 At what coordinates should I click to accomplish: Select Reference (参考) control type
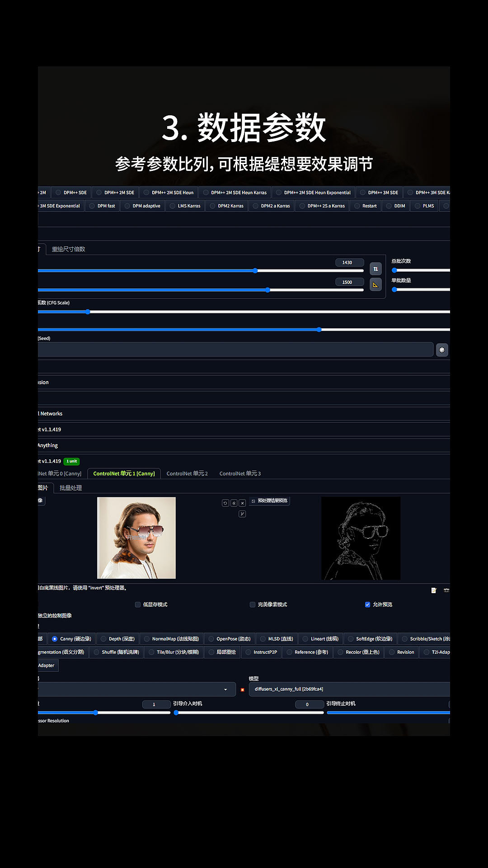pyautogui.click(x=307, y=652)
